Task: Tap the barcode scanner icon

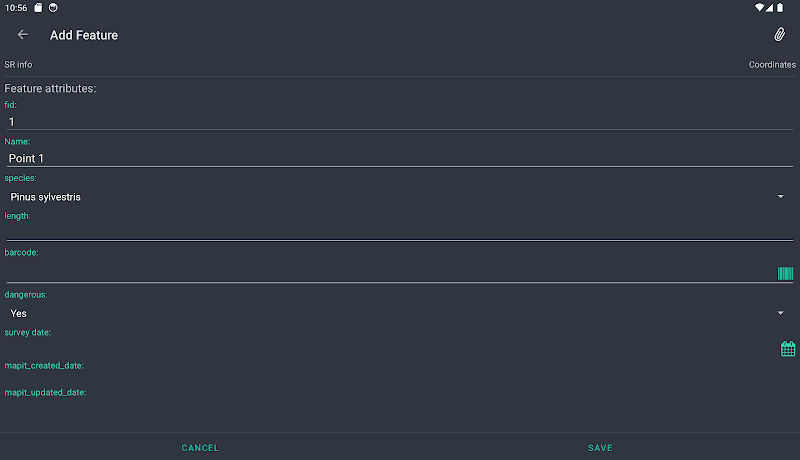Action: point(785,273)
